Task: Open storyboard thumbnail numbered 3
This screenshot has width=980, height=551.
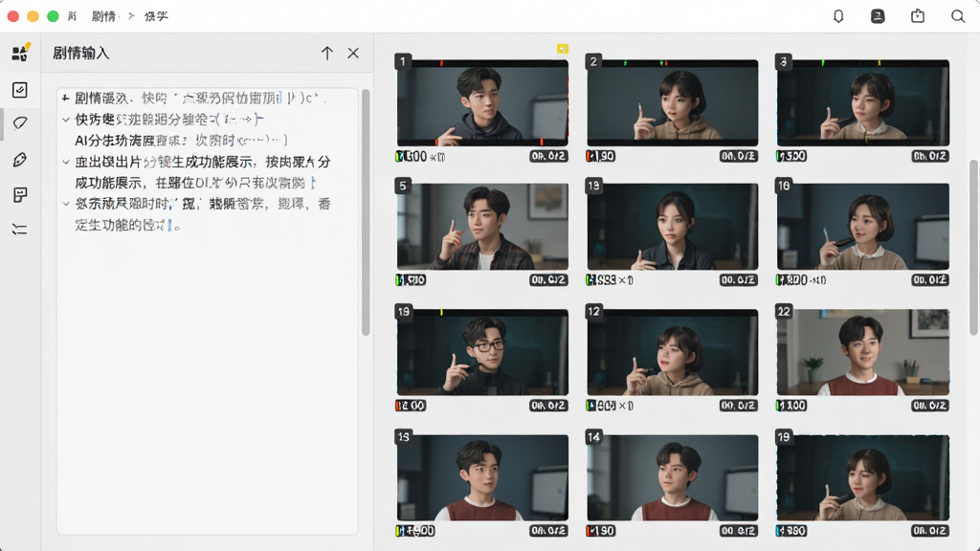Action: [863, 103]
